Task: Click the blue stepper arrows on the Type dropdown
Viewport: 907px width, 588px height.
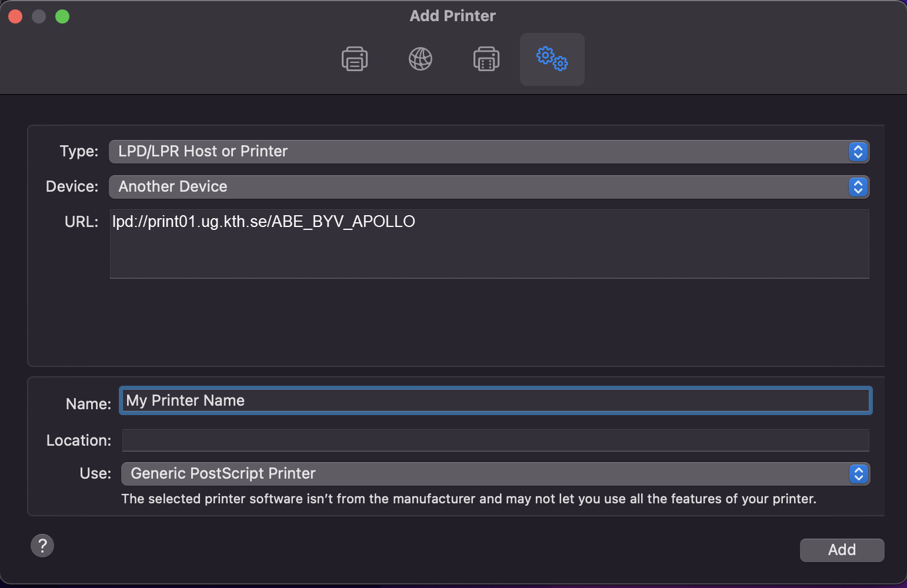Action: 858,151
